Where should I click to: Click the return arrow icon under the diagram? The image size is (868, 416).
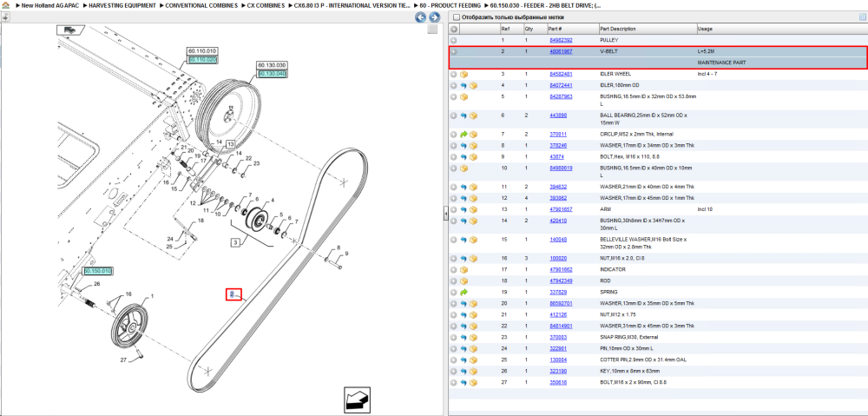click(357, 400)
